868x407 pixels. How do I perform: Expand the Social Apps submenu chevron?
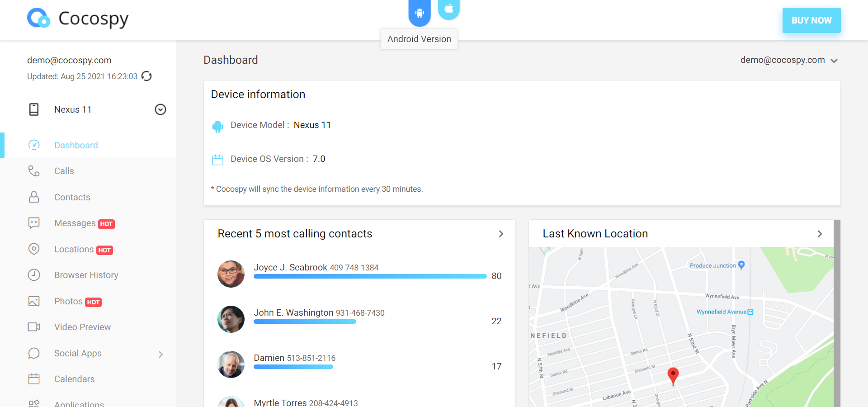[x=160, y=354]
